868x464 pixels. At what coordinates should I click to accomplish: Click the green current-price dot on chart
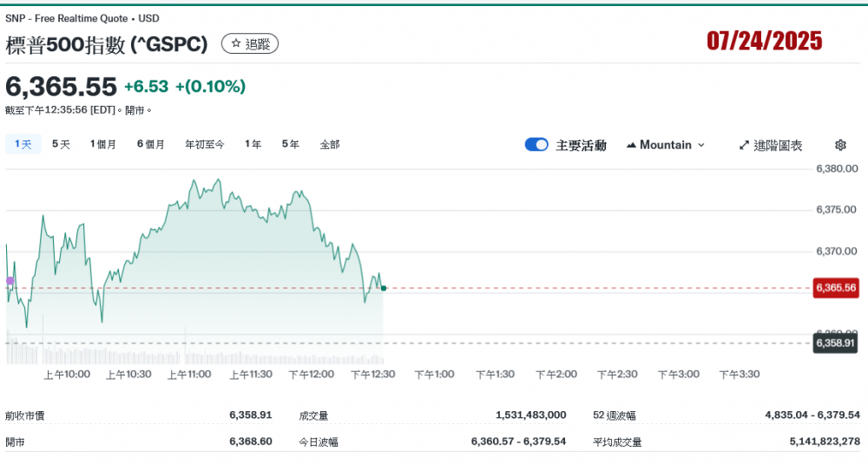pyautogui.click(x=384, y=288)
